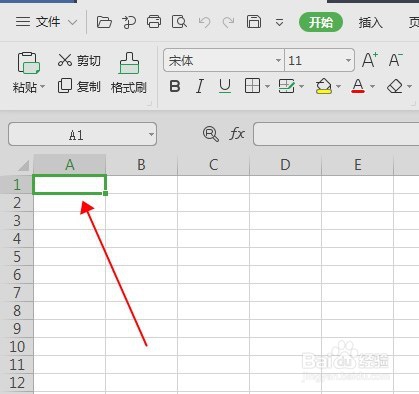419x394 pixels.
Task: Click the 剪切 cut button
Action: 79,60
